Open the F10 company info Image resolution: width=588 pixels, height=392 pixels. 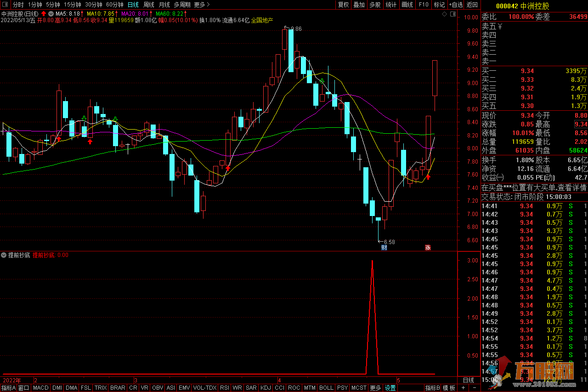(x=424, y=5)
